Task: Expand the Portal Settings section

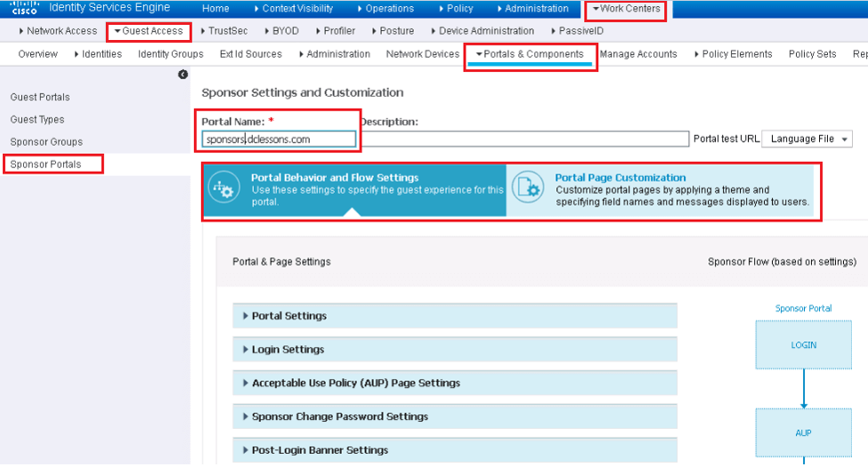Action: click(455, 316)
